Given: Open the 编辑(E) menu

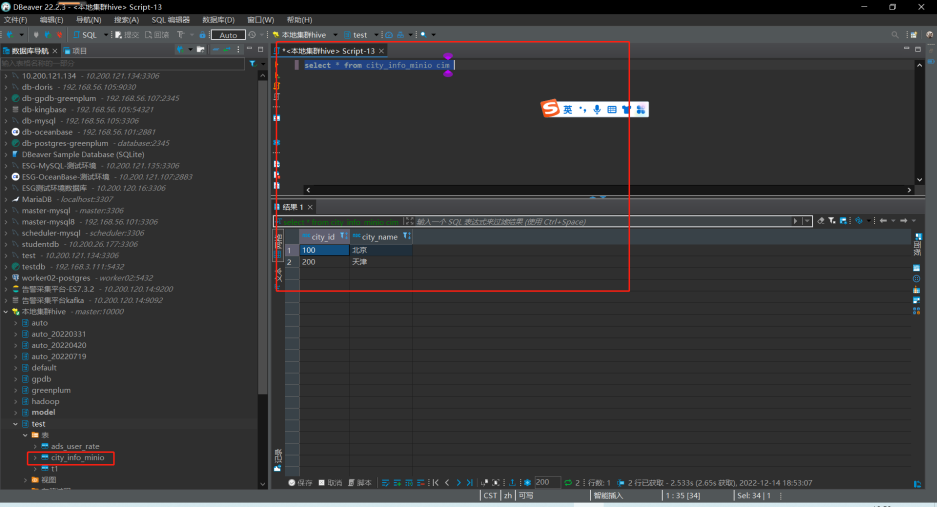Looking at the screenshot, I should (51, 20).
